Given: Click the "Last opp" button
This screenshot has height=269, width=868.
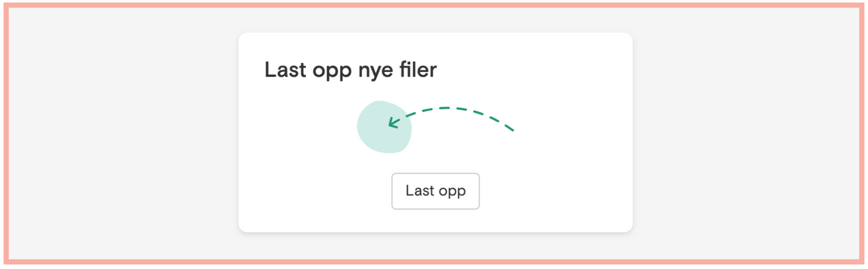Looking at the screenshot, I should pyautogui.click(x=435, y=191).
